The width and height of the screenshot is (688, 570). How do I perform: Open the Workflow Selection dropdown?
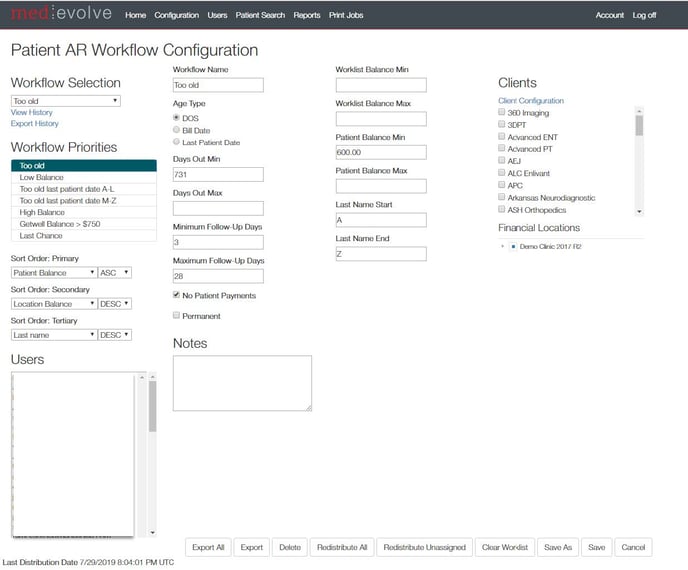click(x=66, y=101)
